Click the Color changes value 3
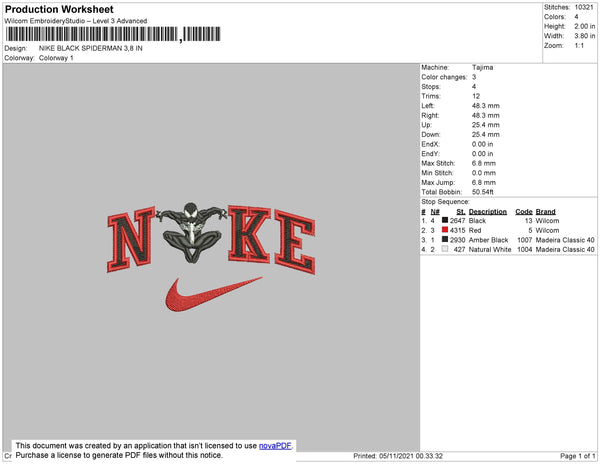Image resolution: width=600 pixels, height=464 pixels. [474, 77]
